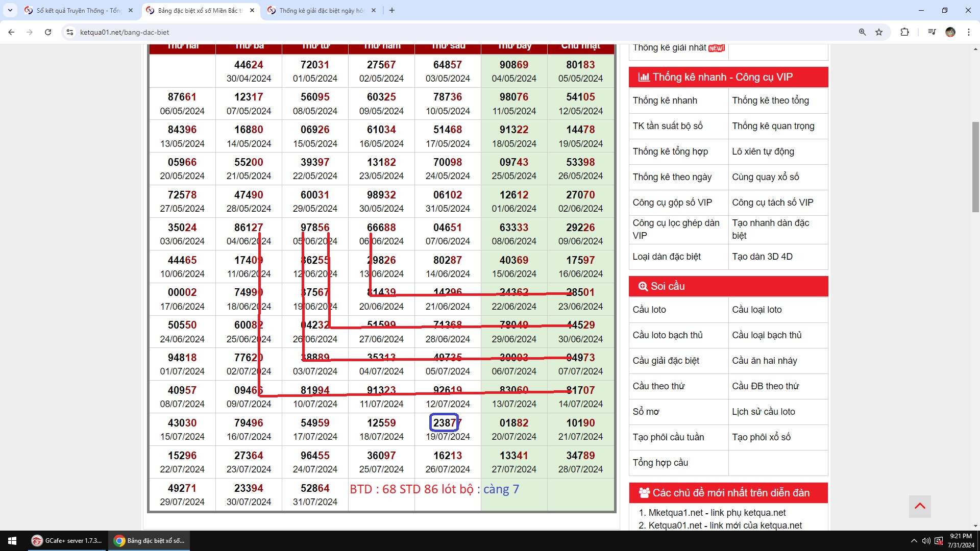Open the Windows Start menu

(x=12, y=541)
